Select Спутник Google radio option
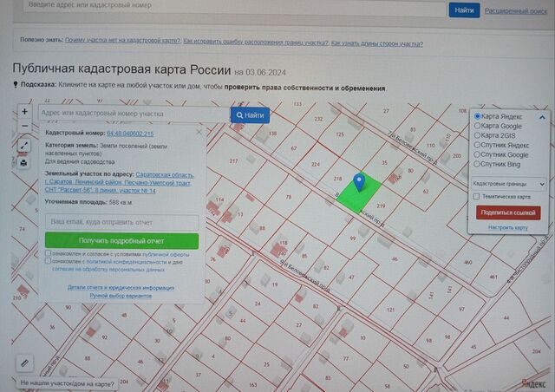The height and width of the screenshot is (392, 555). point(477,154)
